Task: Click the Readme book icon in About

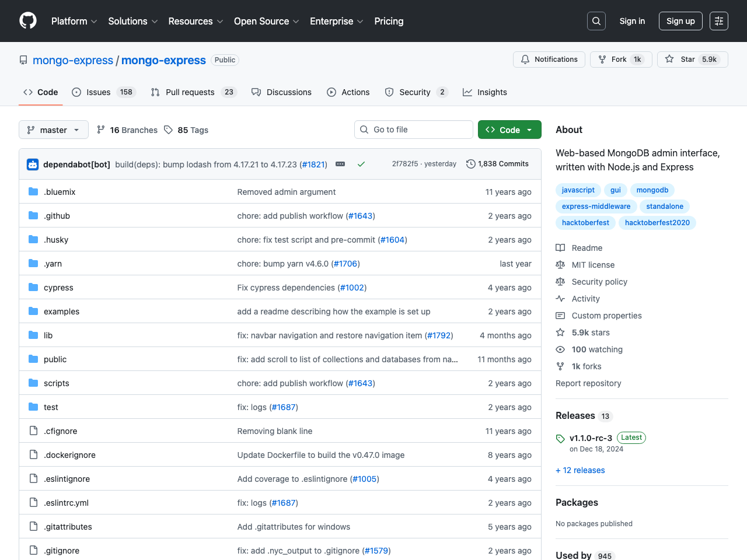Action: click(560, 247)
